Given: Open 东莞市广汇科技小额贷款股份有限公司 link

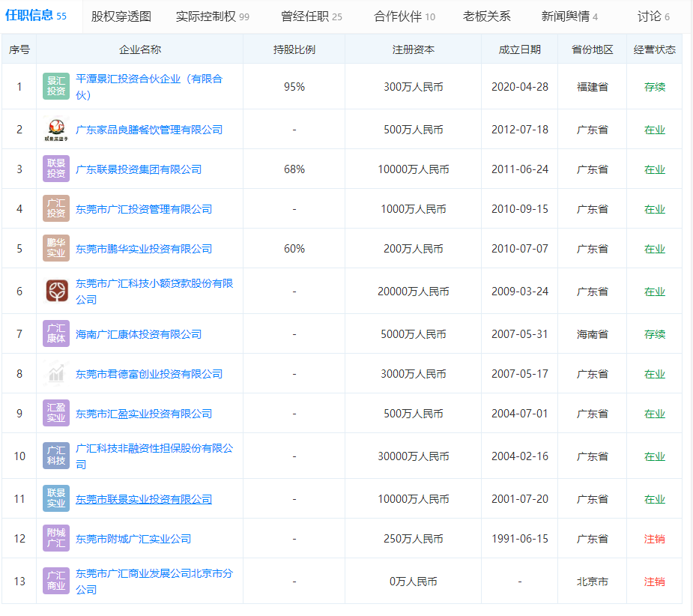Looking at the screenshot, I should click(154, 292).
